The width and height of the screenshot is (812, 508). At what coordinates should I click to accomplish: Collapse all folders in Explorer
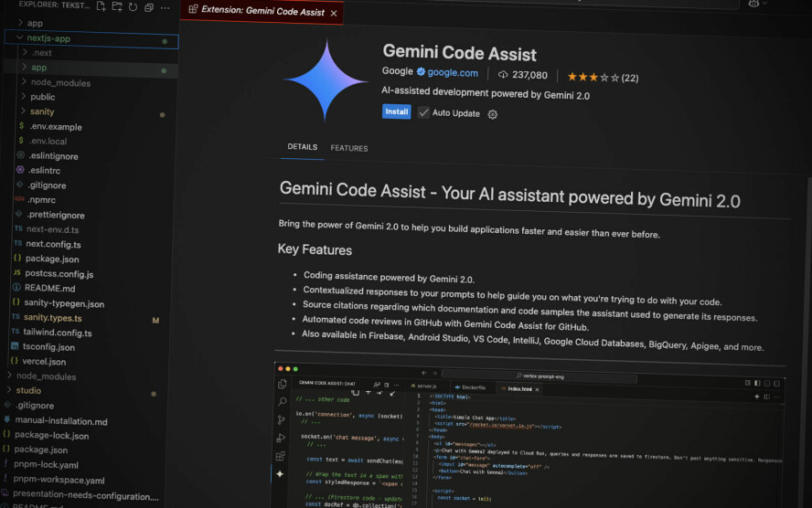(x=149, y=7)
